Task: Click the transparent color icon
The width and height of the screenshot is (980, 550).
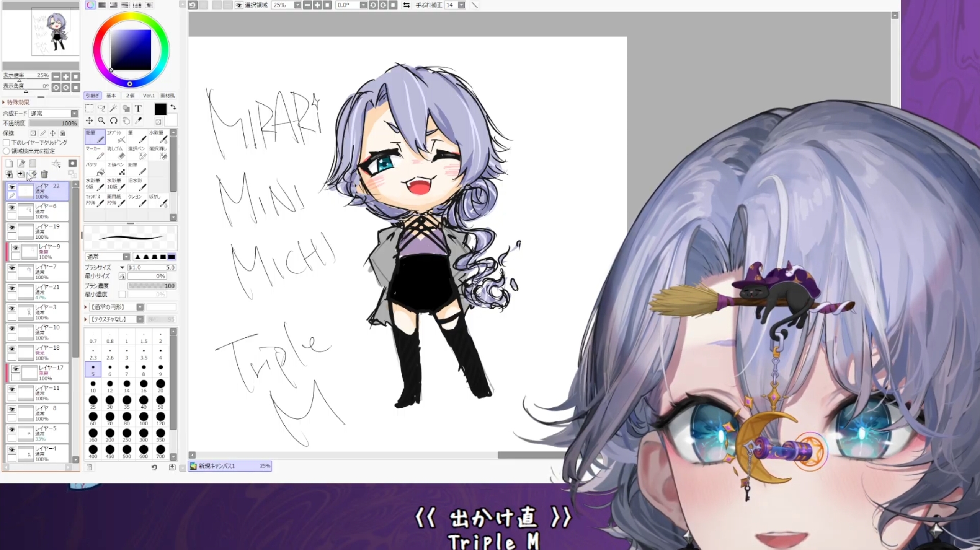Action: pos(158,122)
